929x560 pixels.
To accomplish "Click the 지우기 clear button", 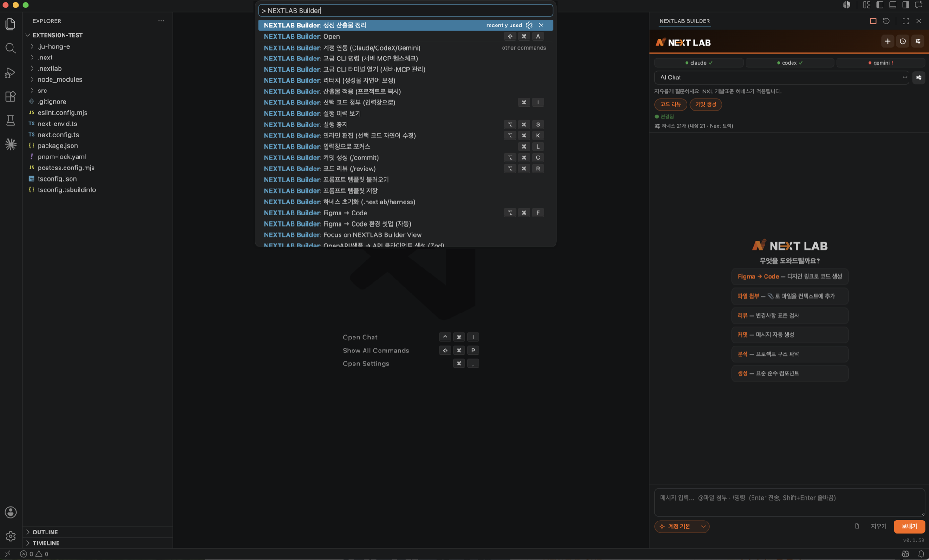I will [x=878, y=526].
